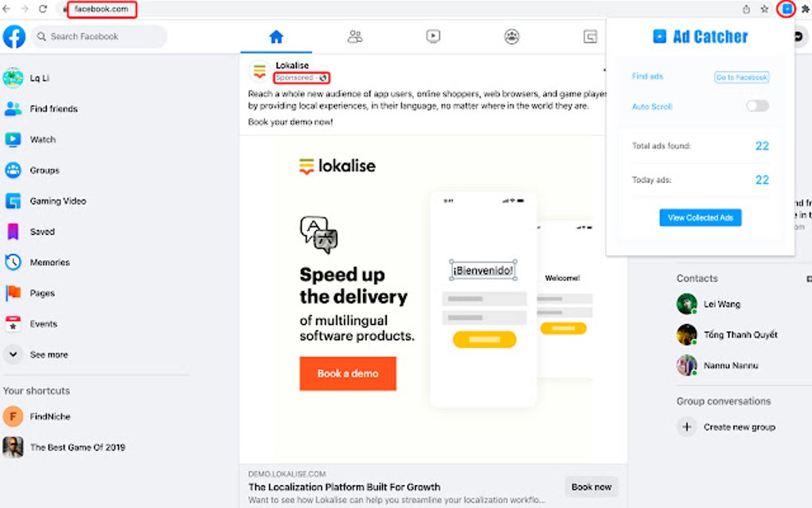Open the Gaming tab icon
Screen dimensions: 812x508
coord(591,37)
